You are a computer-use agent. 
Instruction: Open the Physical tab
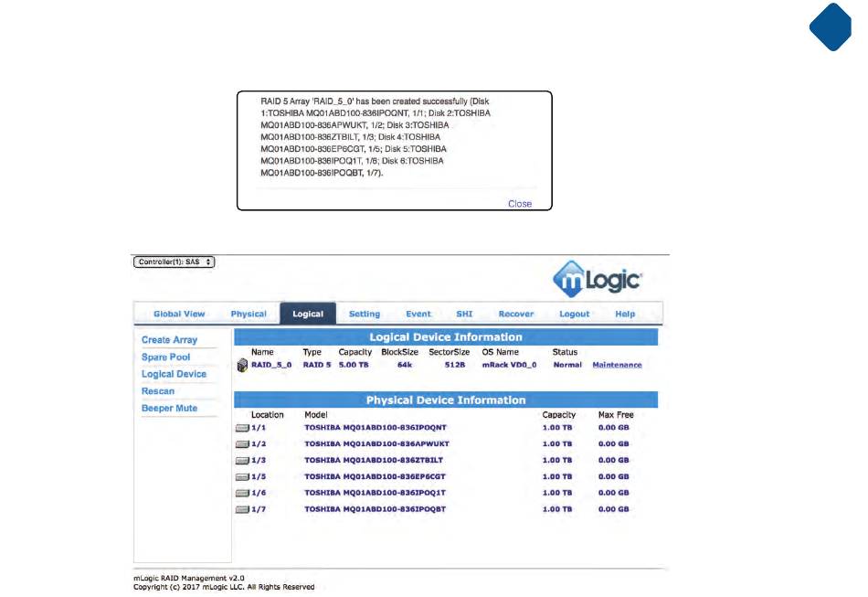(x=249, y=314)
